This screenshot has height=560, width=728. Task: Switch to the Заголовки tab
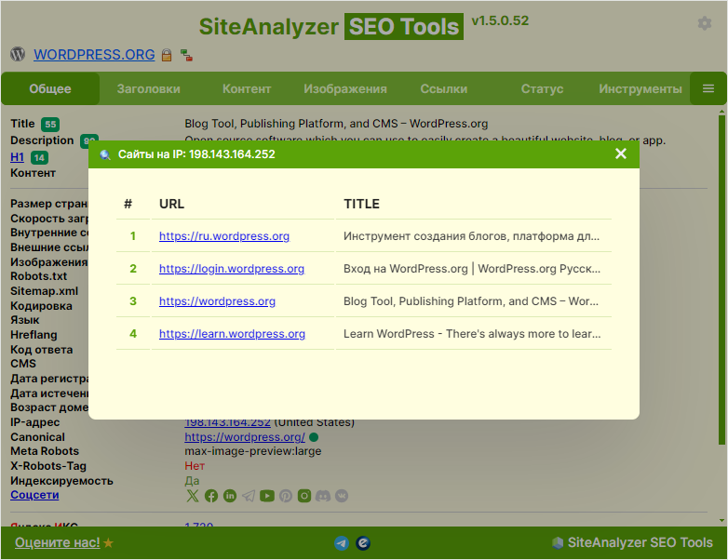coord(149,88)
